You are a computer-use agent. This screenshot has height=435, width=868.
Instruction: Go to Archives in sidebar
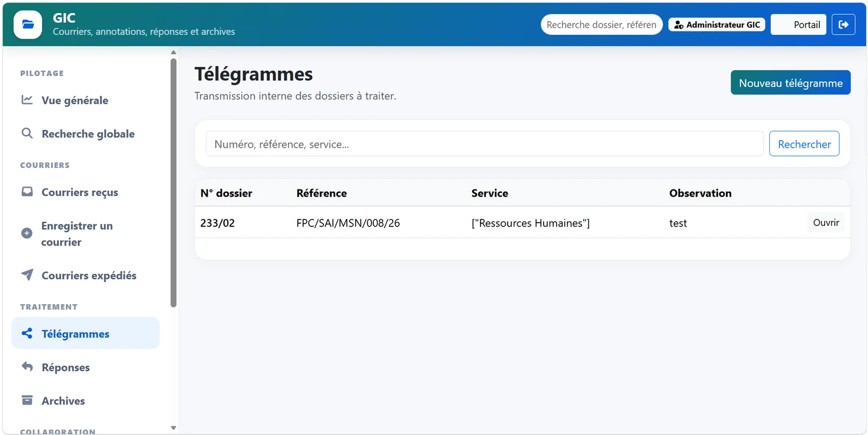click(86, 401)
